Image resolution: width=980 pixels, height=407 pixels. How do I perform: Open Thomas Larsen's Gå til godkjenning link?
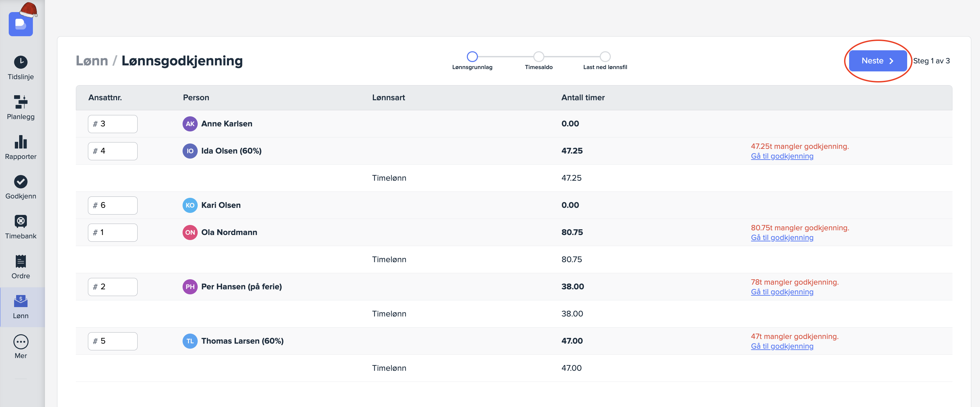point(782,346)
